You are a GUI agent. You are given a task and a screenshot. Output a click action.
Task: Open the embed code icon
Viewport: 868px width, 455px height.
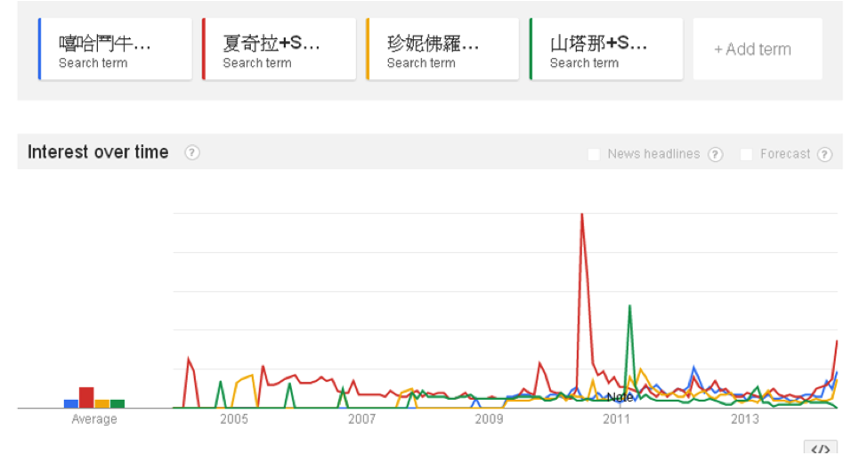(x=820, y=448)
